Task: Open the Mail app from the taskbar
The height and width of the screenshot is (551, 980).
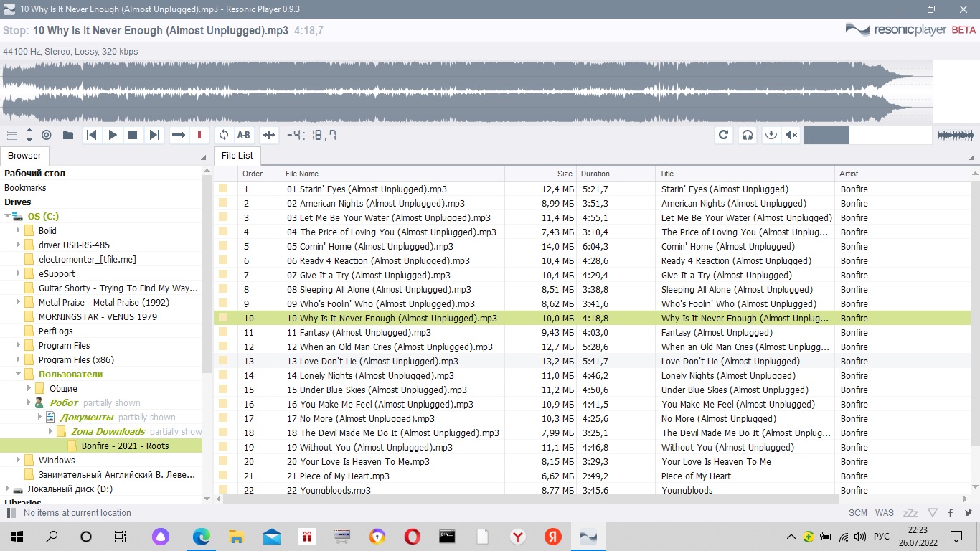Action: tap(271, 536)
